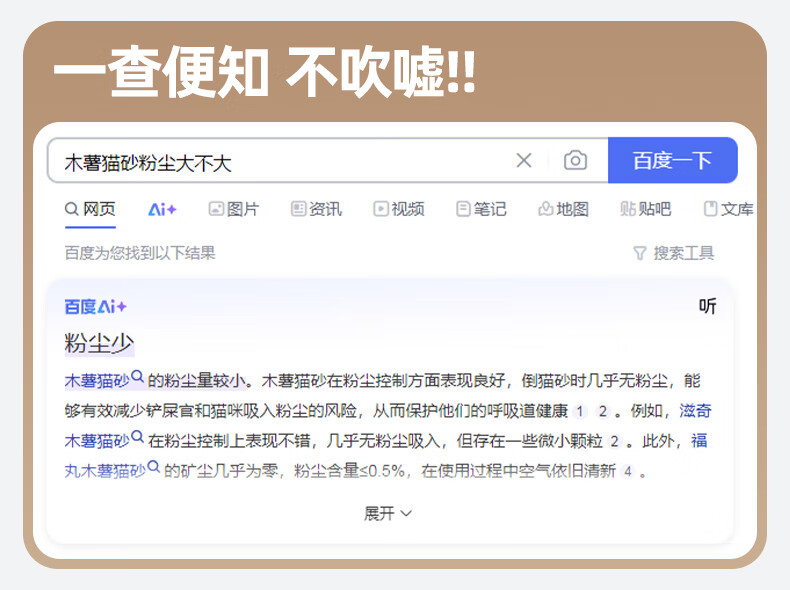Image resolution: width=790 pixels, height=590 pixels.
Task: Click search magnifier after first 木薯猫砂
Action: [137, 376]
